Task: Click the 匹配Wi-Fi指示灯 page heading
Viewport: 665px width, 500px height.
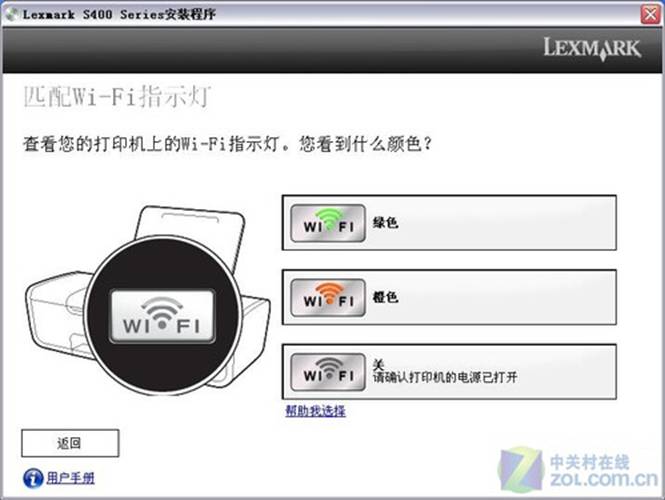Action: 117,97
